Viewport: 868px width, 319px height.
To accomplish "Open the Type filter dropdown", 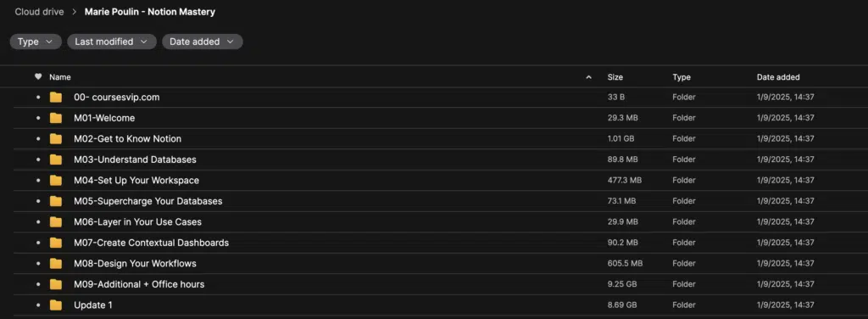I will click(x=36, y=42).
